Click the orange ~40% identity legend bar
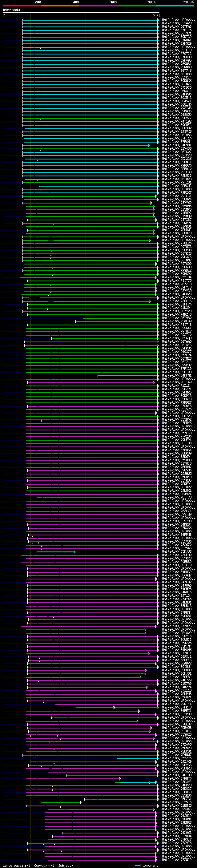This screenshot has width=197, height=868. coord(60,6)
